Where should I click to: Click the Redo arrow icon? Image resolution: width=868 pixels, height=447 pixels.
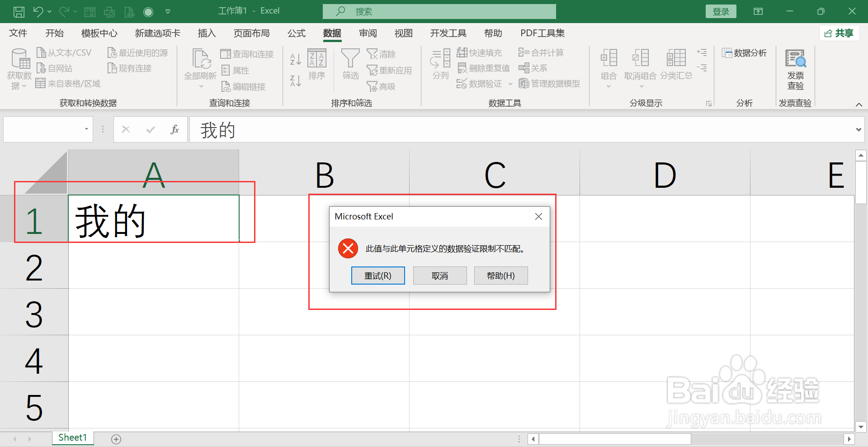tap(64, 12)
